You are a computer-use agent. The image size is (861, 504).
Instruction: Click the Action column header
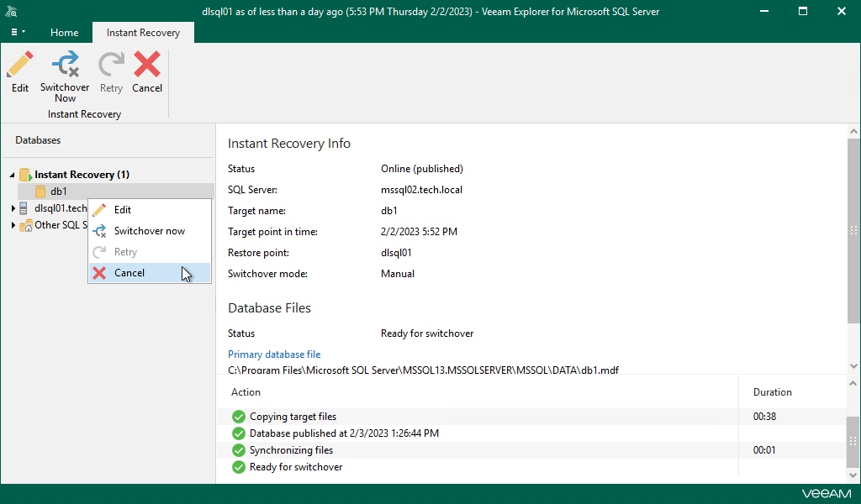pyautogui.click(x=246, y=392)
